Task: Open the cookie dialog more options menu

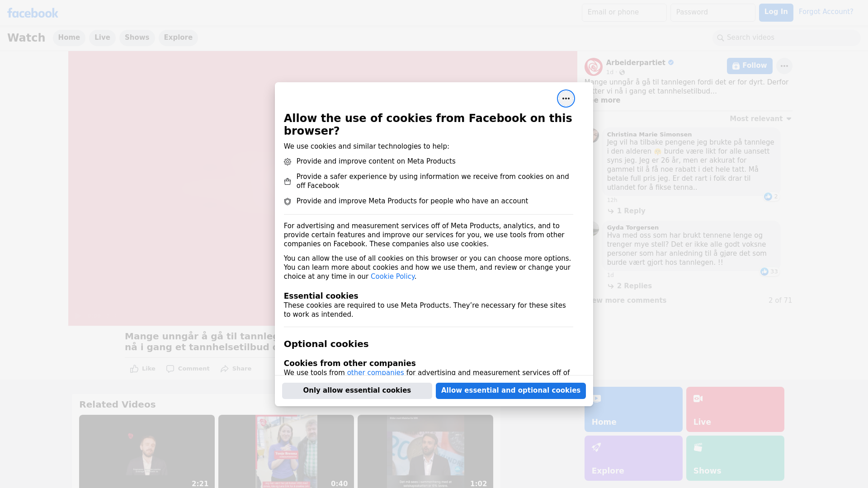Action: (566, 99)
